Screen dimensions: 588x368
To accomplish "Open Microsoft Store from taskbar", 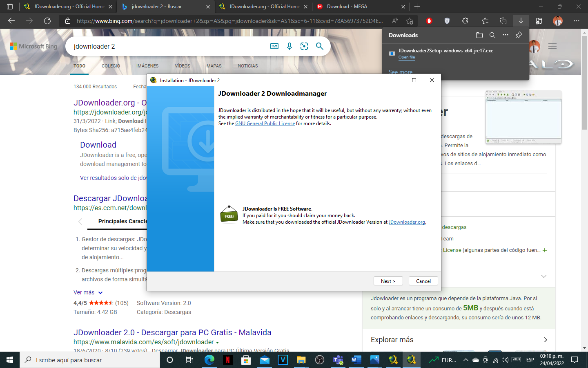I will pyautogui.click(x=246, y=360).
